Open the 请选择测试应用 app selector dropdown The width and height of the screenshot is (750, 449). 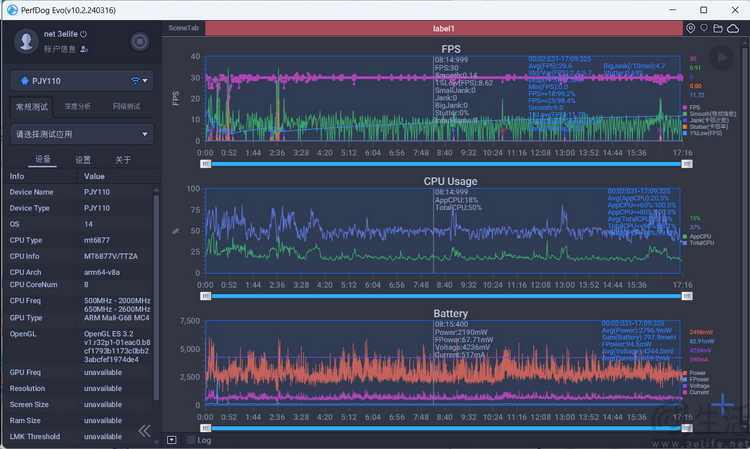82,134
